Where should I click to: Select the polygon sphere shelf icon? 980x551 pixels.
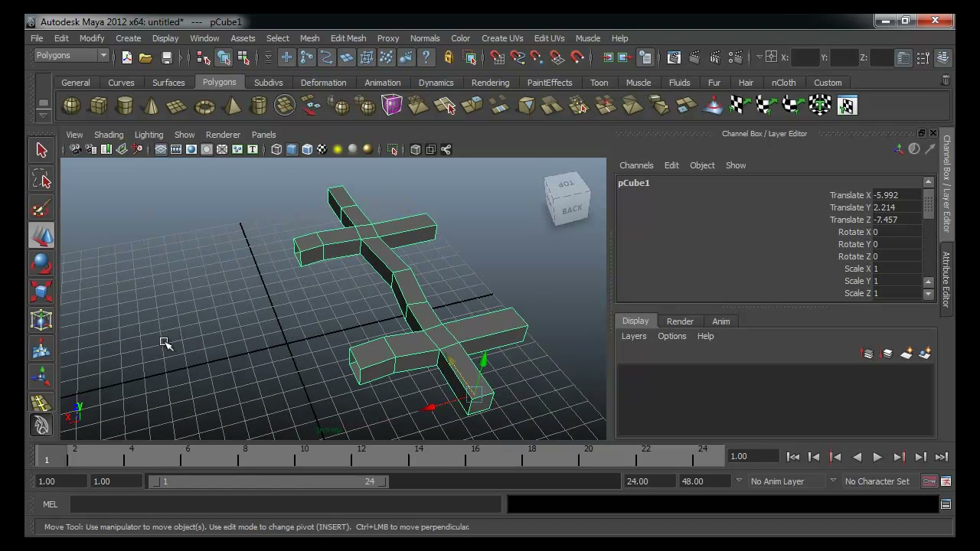71,106
